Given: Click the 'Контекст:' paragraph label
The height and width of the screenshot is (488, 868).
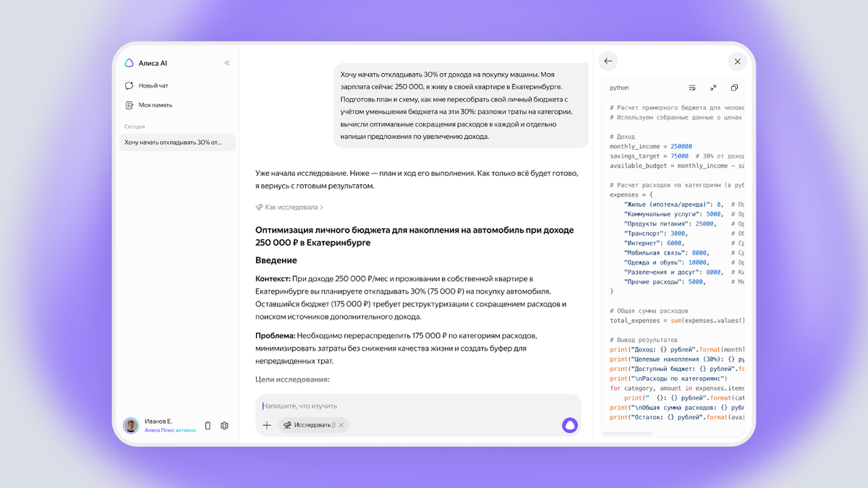Looking at the screenshot, I should (273, 278).
